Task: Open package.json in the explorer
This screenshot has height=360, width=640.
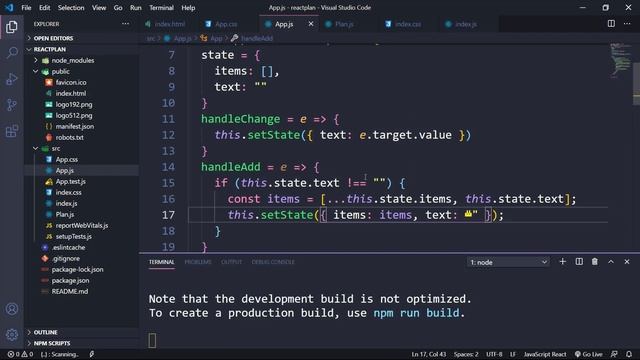Action: click(x=70, y=280)
